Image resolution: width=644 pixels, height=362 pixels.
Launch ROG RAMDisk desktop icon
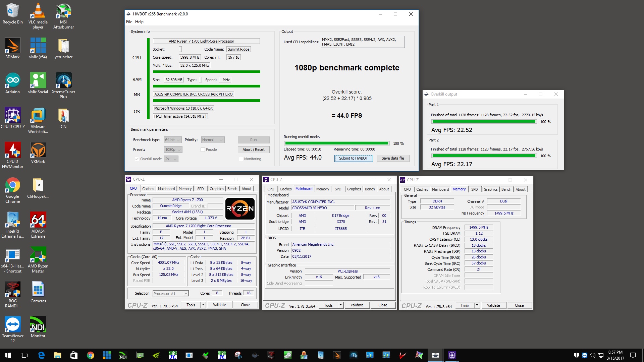(12, 295)
